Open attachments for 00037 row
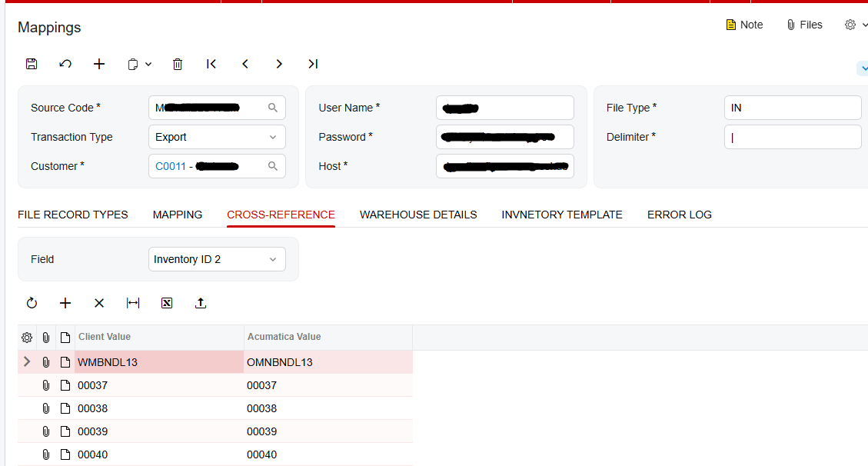The height and width of the screenshot is (466, 868). click(46, 386)
